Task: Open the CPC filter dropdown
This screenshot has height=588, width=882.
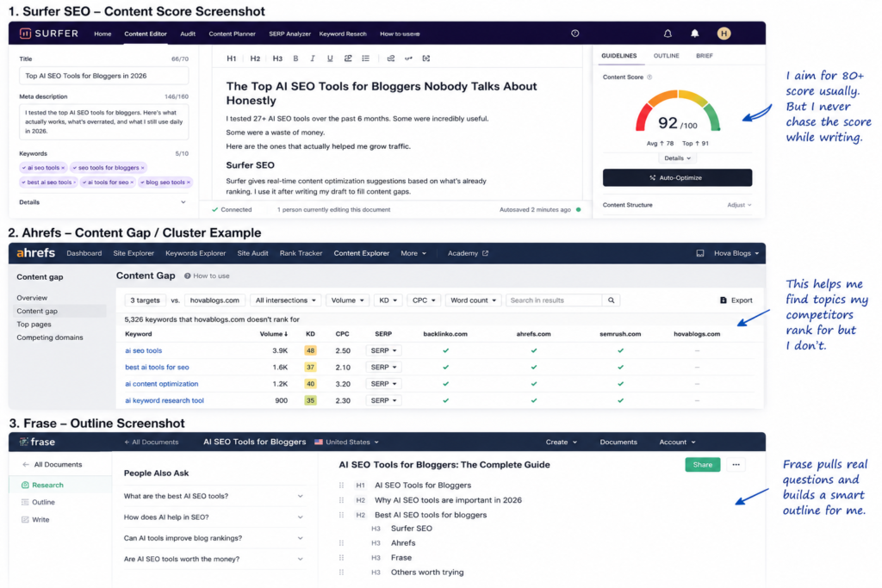Action: (424, 300)
